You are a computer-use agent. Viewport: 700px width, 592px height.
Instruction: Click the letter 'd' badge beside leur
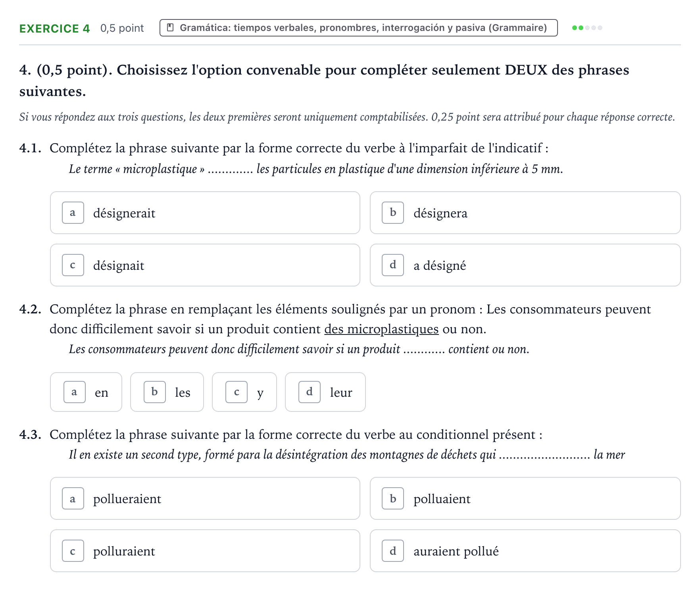pyautogui.click(x=310, y=392)
